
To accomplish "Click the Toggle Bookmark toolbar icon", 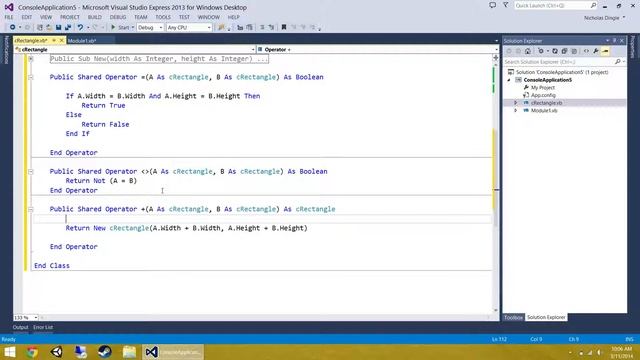I will click(x=284, y=27).
